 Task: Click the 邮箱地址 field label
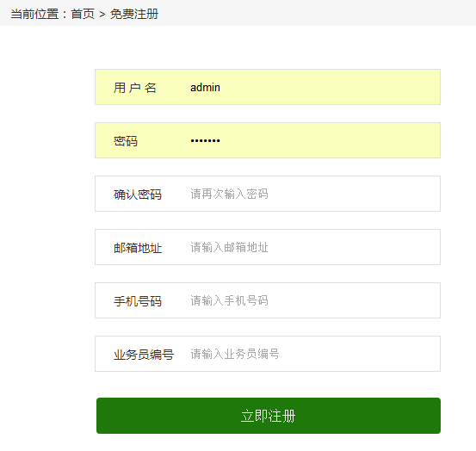pyautogui.click(x=138, y=248)
